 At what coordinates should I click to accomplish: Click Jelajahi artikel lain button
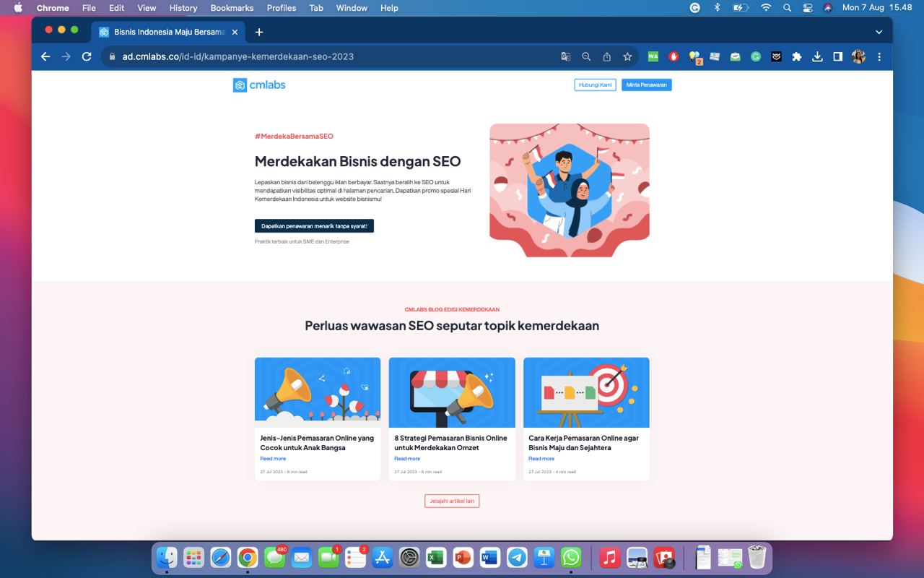[452, 501]
